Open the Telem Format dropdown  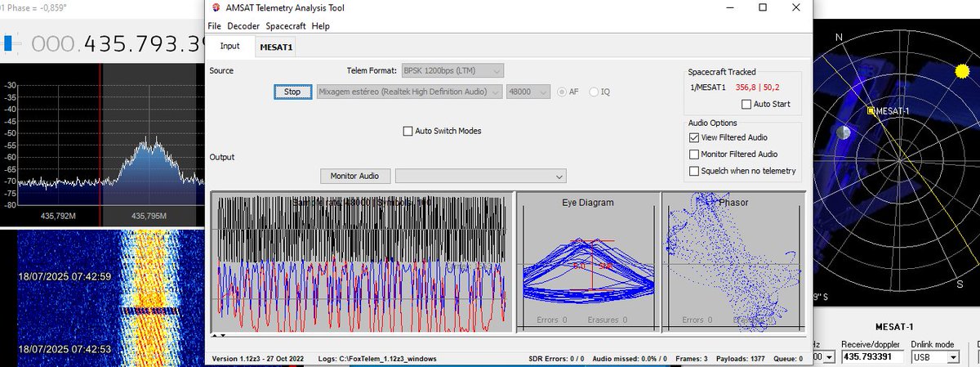coord(452,71)
